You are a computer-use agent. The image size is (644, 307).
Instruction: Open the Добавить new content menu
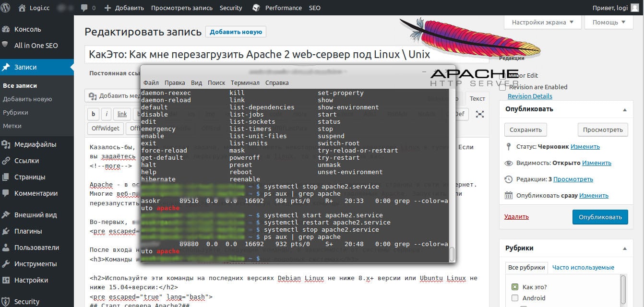tap(124, 8)
